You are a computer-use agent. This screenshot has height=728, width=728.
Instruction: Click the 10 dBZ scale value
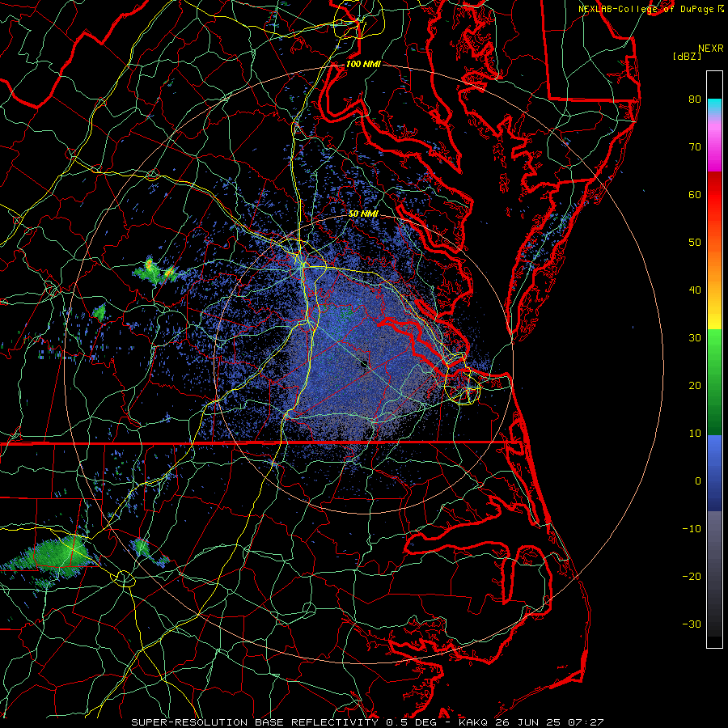[695, 434]
